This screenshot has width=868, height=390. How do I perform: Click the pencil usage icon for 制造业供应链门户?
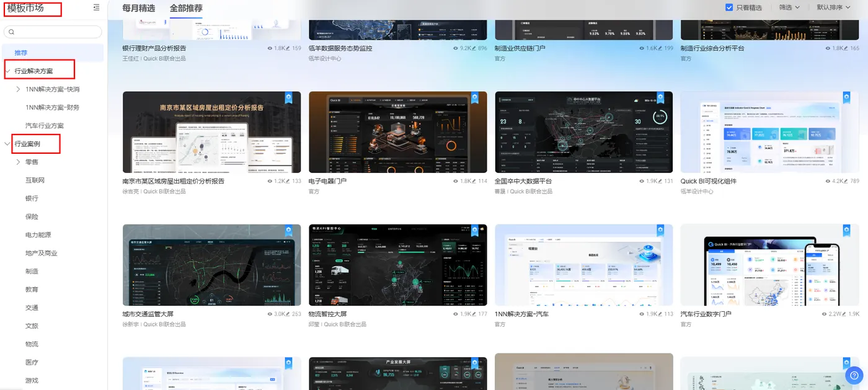point(660,48)
